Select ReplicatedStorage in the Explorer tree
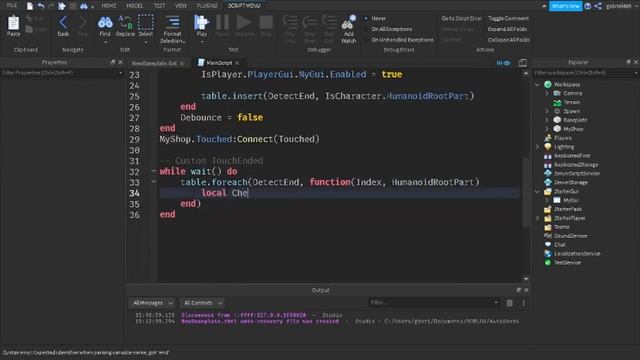This screenshot has width=640, height=360. [576, 164]
